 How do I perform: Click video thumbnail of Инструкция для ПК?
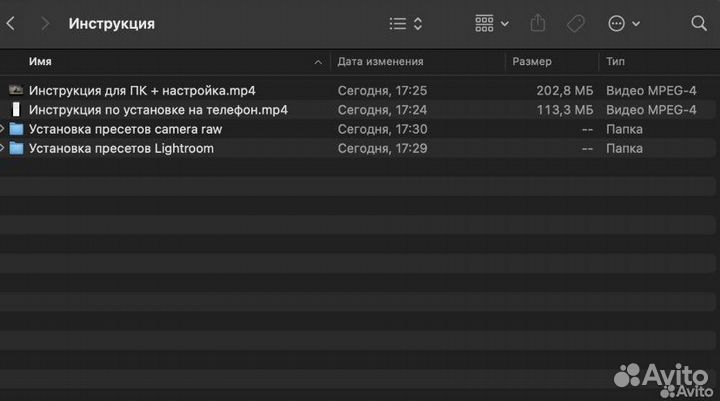[x=16, y=90]
